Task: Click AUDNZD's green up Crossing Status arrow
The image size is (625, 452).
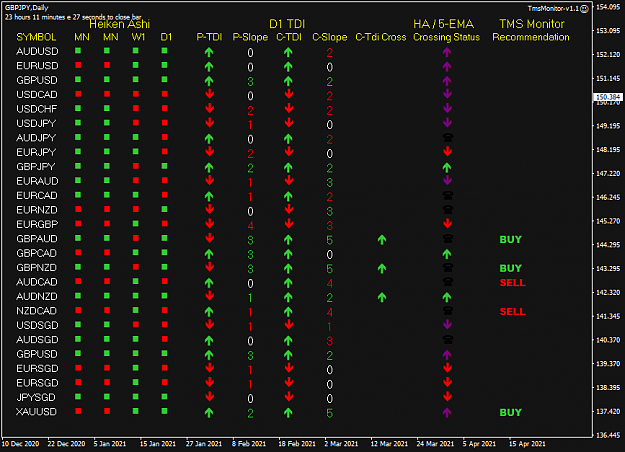Action: click(x=447, y=297)
